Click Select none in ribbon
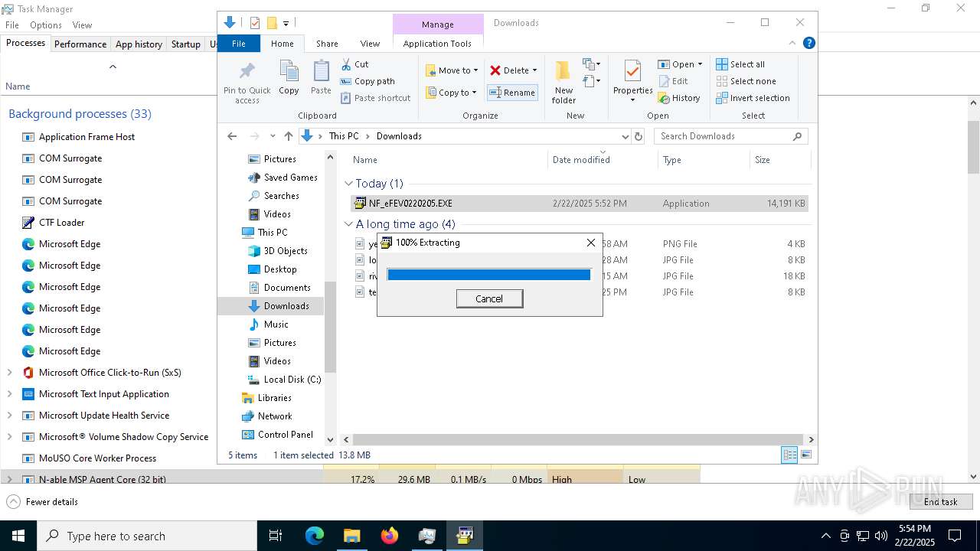The image size is (980, 551). click(x=746, y=81)
